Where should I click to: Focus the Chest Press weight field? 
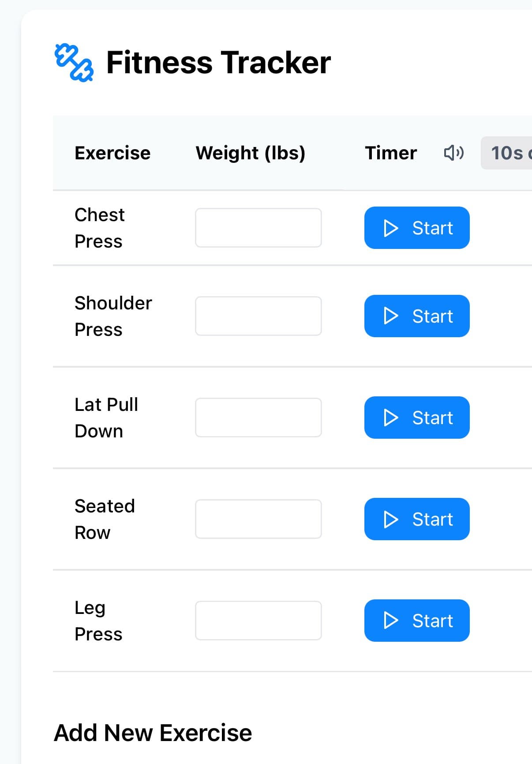point(258,228)
